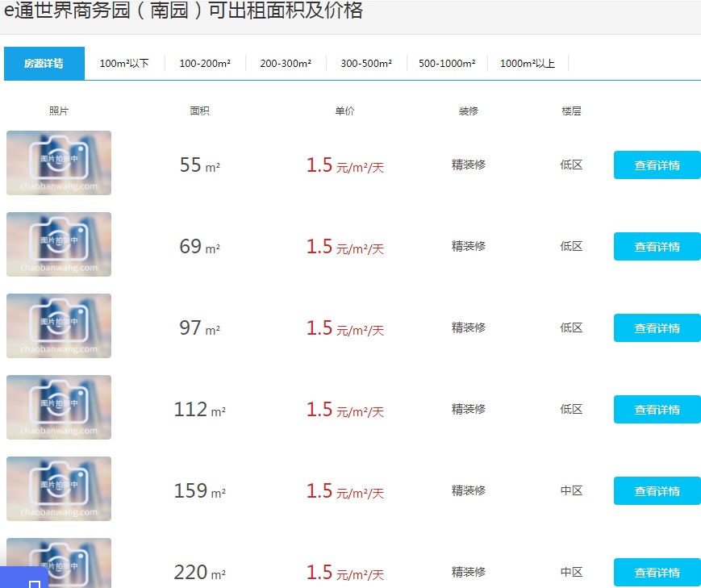The width and height of the screenshot is (701, 588).
Task: Select 精装修 in the 69 m² row
Action: (x=469, y=246)
